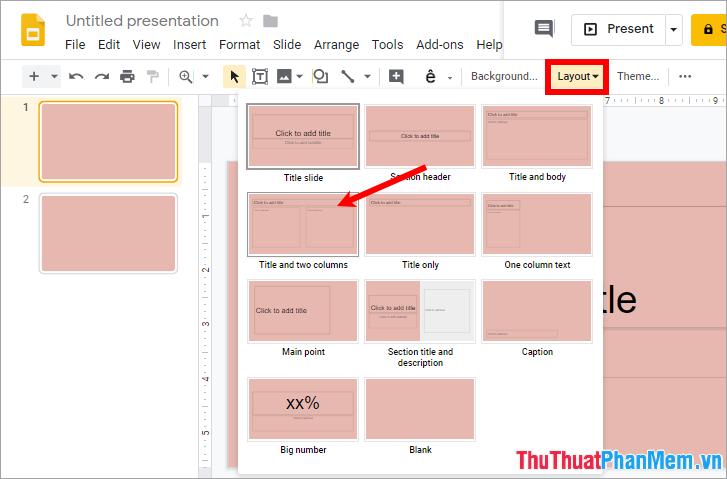This screenshot has height=479, width=727.
Task: Select the Line tool
Action: (x=347, y=77)
